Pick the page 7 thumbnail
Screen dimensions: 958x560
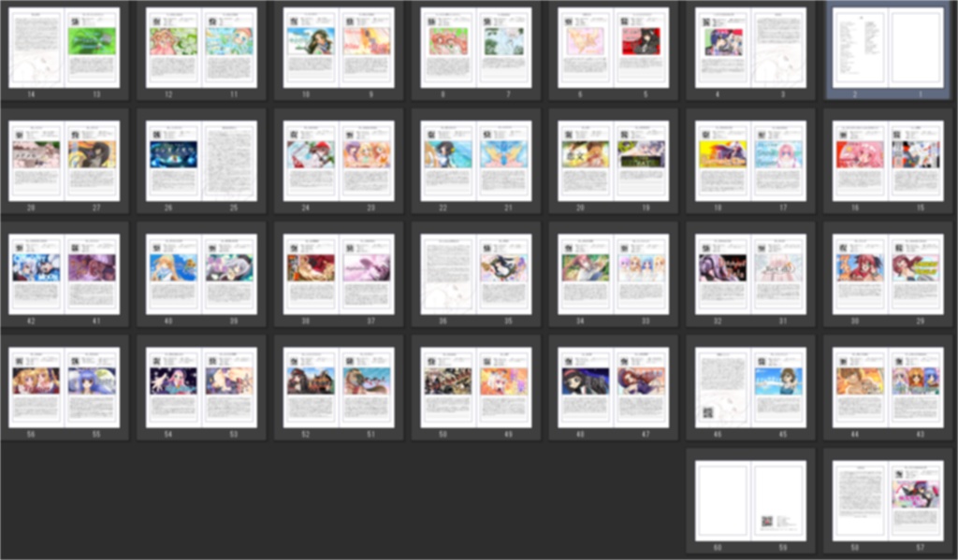point(504,48)
